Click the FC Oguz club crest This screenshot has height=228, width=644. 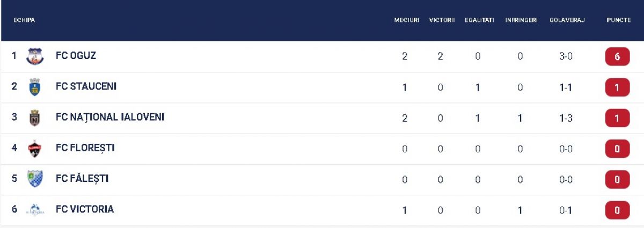pyautogui.click(x=35, y=56)
